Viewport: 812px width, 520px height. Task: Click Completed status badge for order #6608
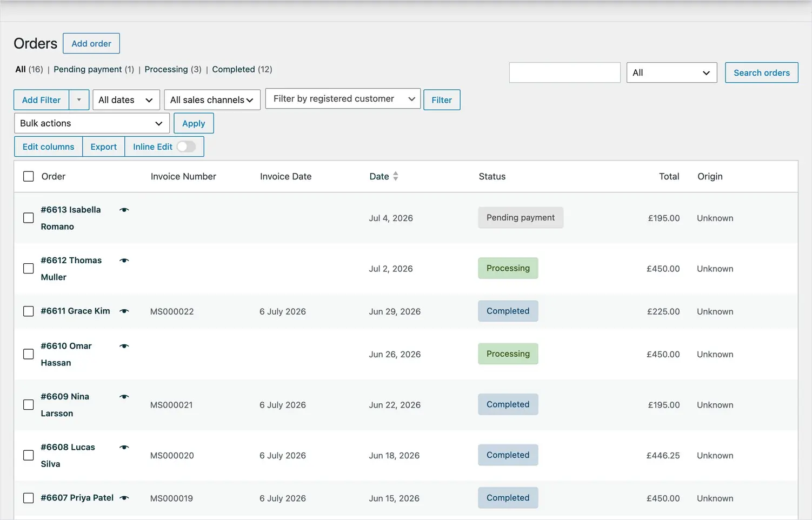[x=508, y=455]
